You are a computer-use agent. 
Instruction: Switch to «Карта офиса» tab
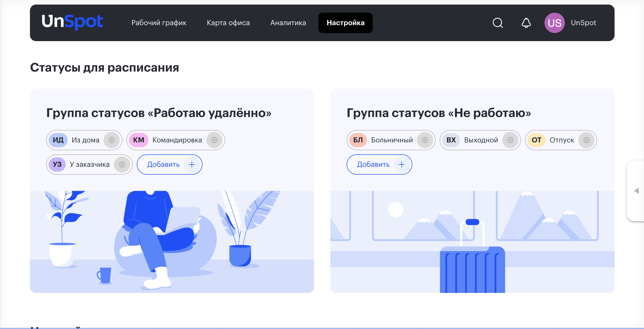(228, 23)
